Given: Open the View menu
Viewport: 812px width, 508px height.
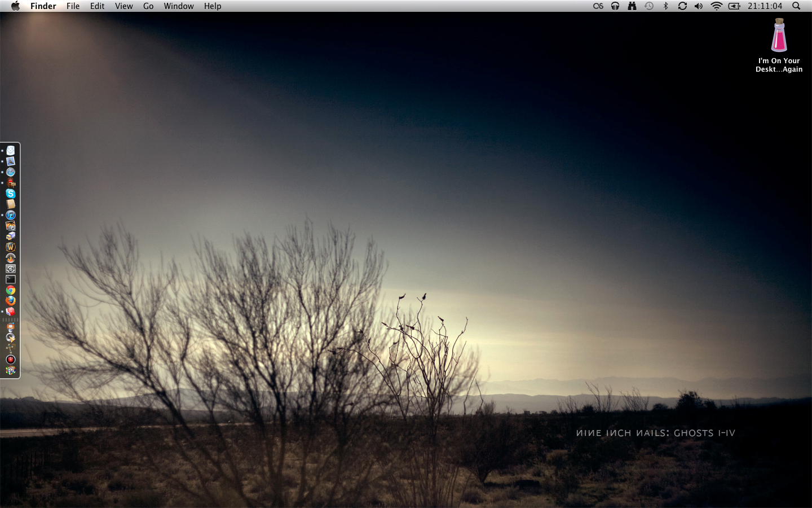Looking at the screenshot, I should click(x=123, y=6).
